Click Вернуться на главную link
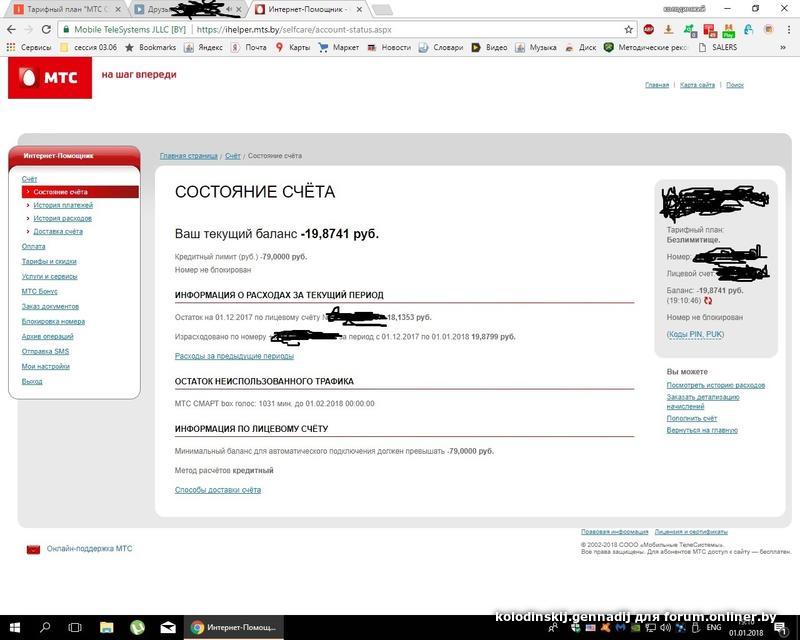 click(702, 430)
